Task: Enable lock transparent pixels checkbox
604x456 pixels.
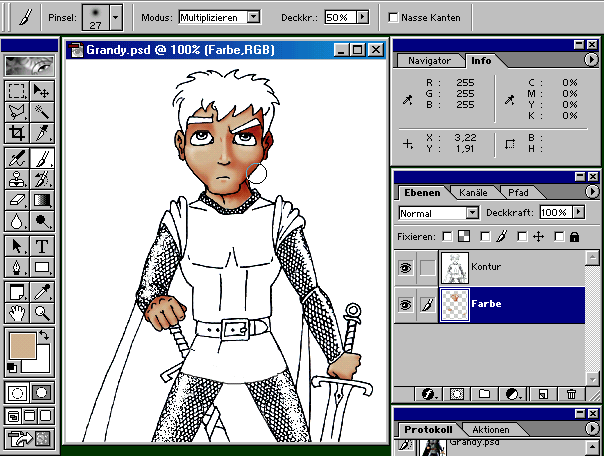Action: point(447,236)
